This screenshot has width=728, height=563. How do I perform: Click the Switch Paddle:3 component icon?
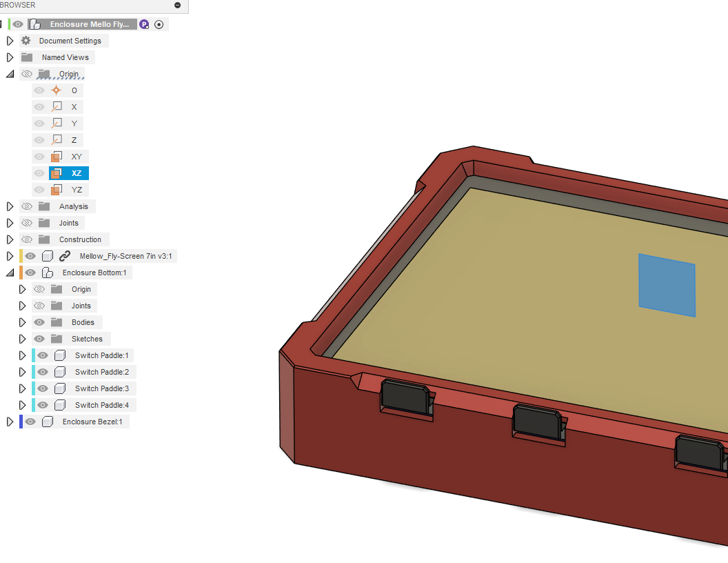click(60, 388)
